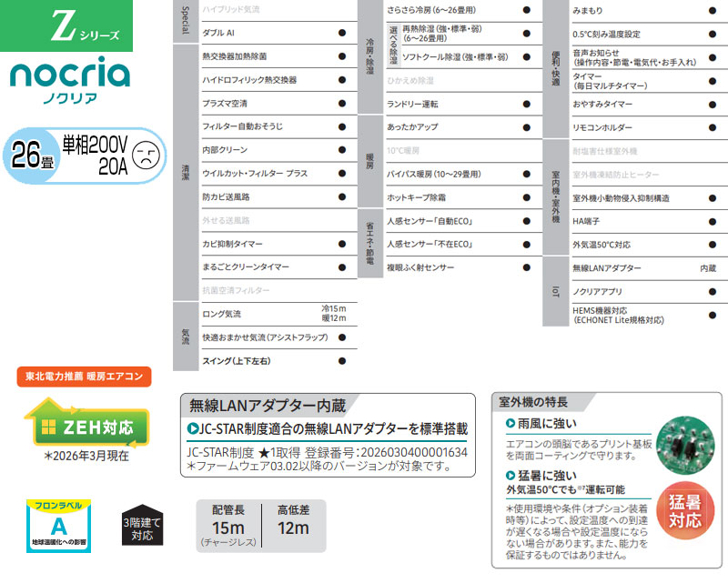Viewport: 728px width, 583px height.
Task: Click the IoT category header cell
Action: click(x=555, y=291)
